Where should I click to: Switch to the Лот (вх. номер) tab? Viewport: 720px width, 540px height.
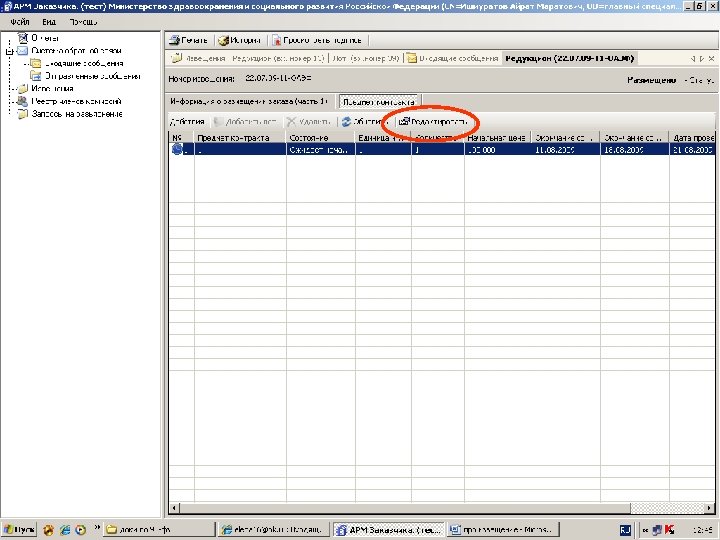[366, 58]
